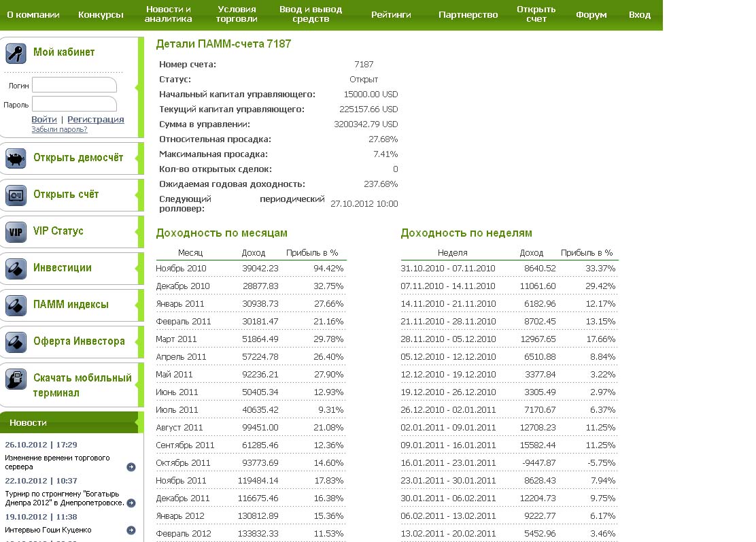Click arrow icon next to Изменение времени торгового сервера
Image resolution: width=756 pixels, height=542 pixels.
pos(131,467)
